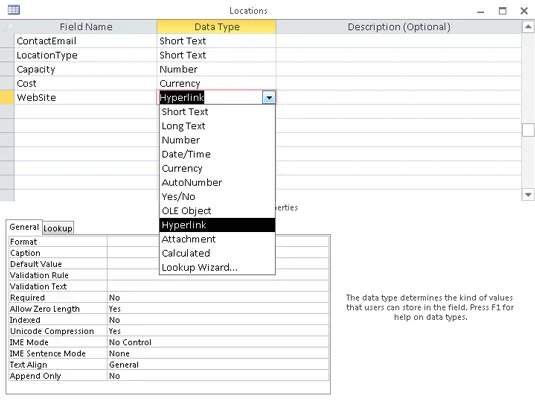
Task: Click the Required property value box
Action: click(218, 298)
